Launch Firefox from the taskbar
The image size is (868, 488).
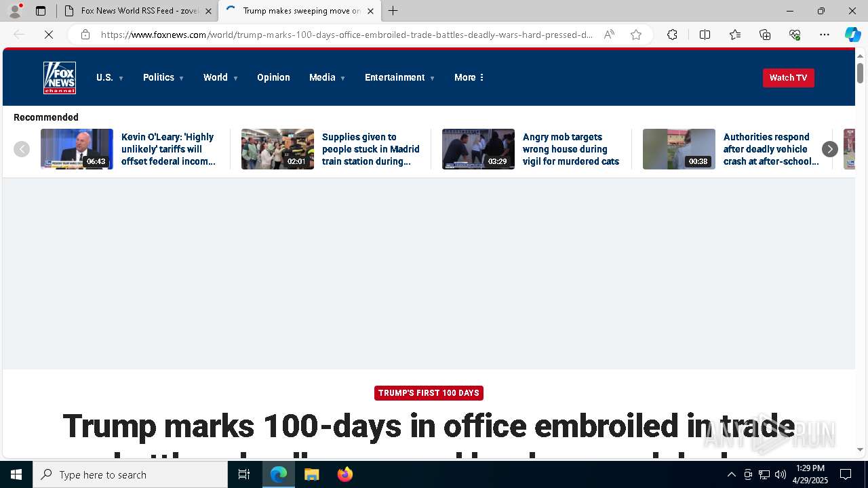(x=344, y=474)
